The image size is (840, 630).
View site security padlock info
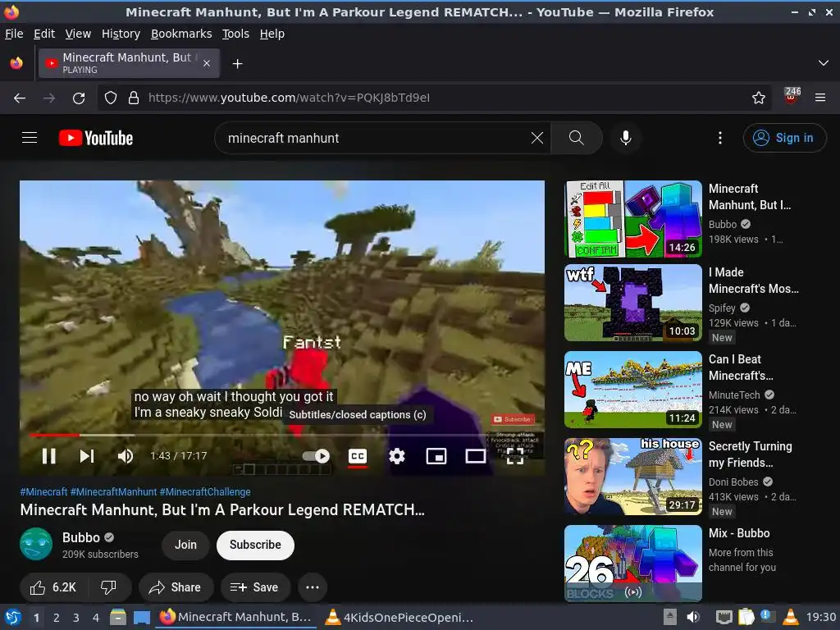(134, 98)
